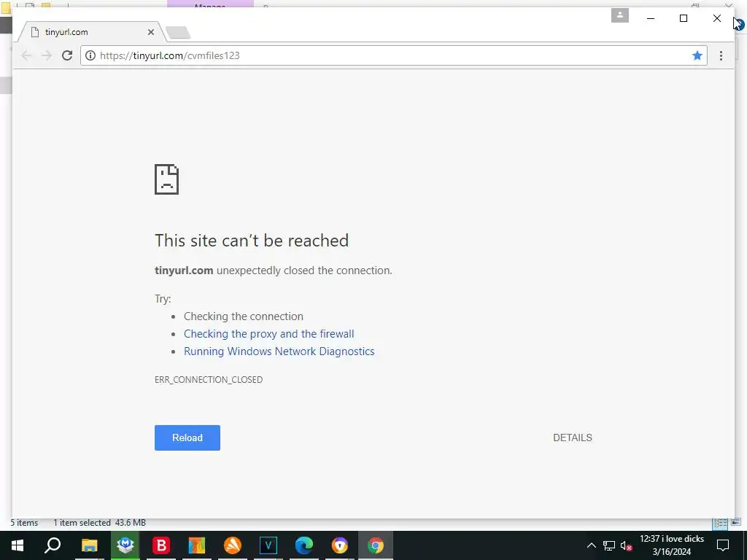Click the forward arrow in Chrome
The image size is (747, 560).
tap(46, 55)
